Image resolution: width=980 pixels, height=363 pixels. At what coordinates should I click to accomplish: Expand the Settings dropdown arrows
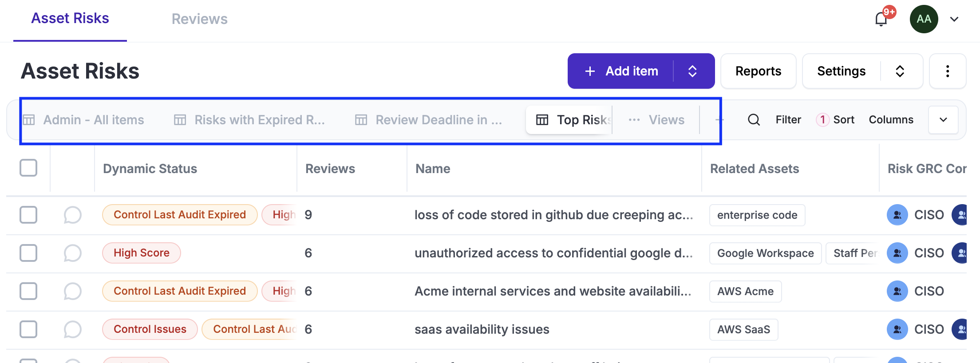pos(900,71)
